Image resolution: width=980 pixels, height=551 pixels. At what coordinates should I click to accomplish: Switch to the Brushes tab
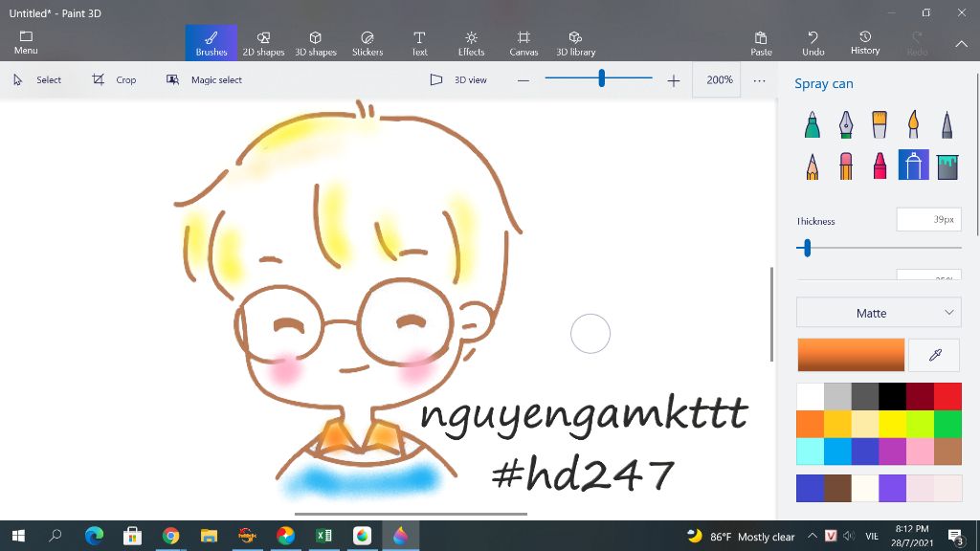212,42
